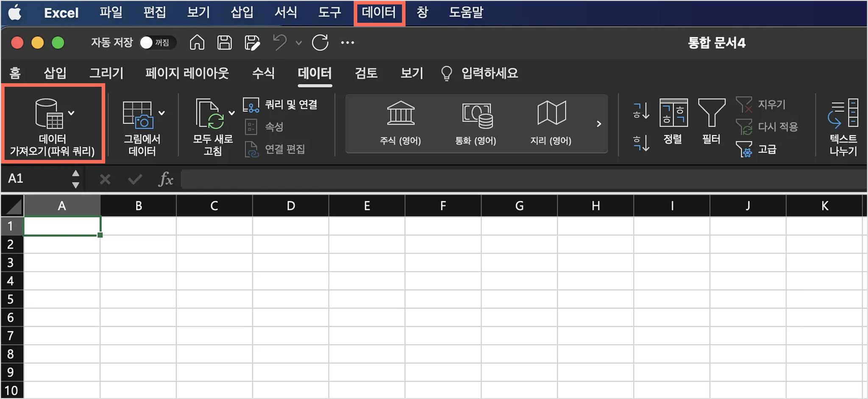Expand the 데이터 가져오기 dropdown arrow
This screenshot has height=399, width=868.
[x=72, y=113]
